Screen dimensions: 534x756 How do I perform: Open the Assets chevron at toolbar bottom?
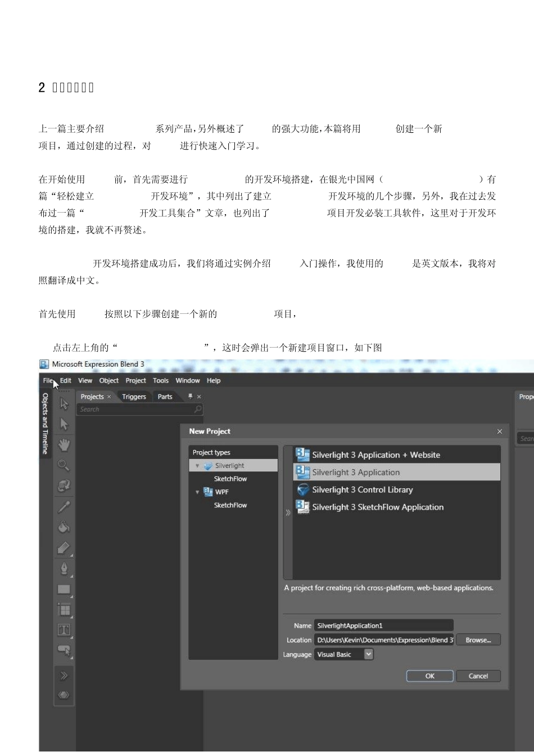coord(64,676)
